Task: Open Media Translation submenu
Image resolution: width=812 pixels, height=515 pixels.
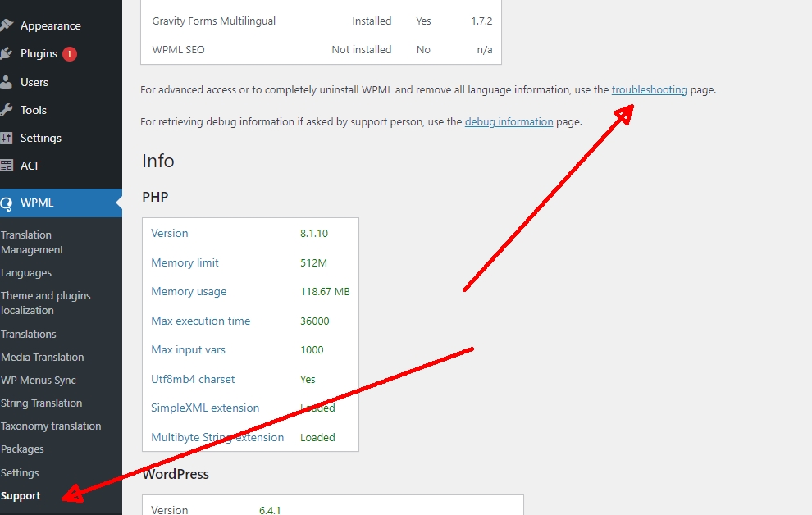Action: (43, 357)
